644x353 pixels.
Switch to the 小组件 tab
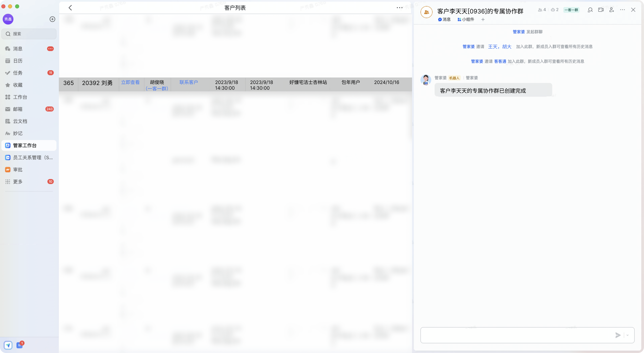coord(466,19)
